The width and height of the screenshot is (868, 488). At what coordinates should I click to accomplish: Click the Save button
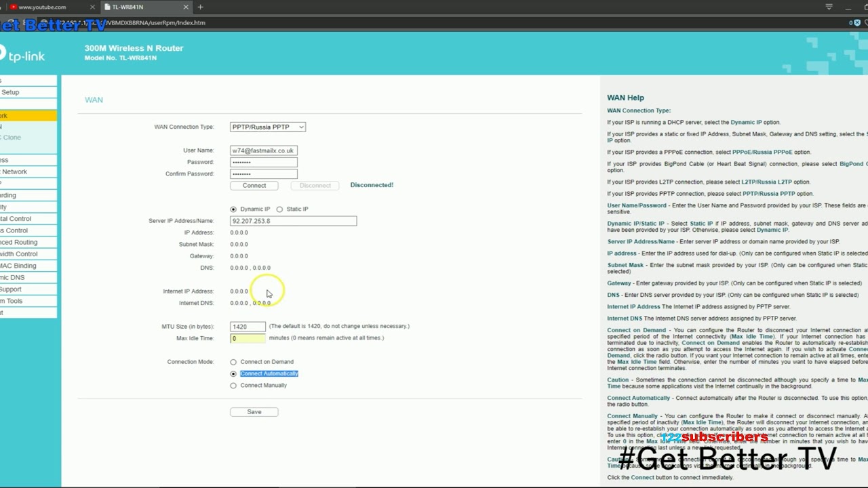click(x=254, y=411)
